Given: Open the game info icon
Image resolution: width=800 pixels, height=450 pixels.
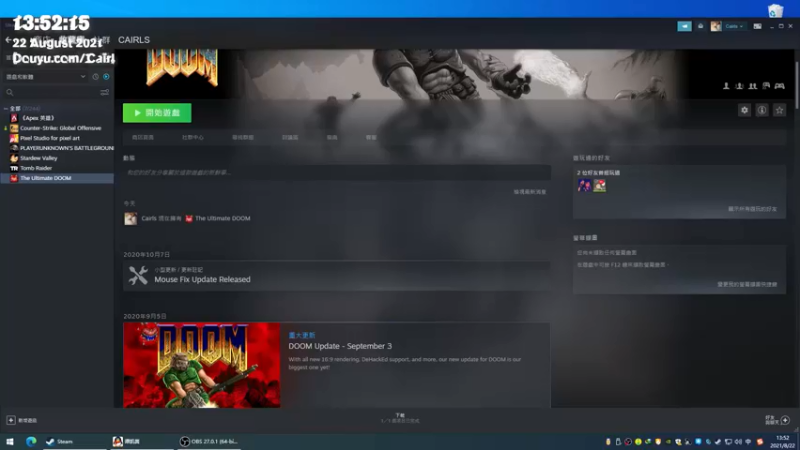Looking at the screenshot, I should [x=762, y=110].
